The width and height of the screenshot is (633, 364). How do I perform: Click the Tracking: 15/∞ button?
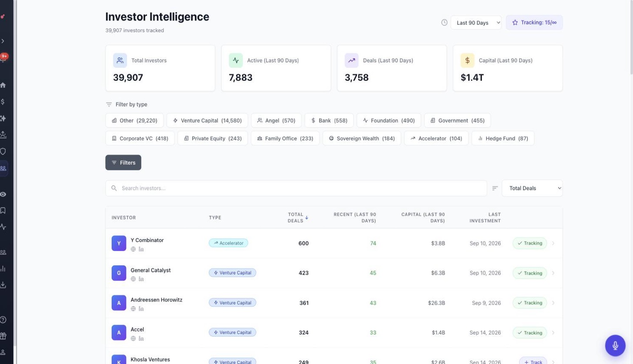click(534, 23)
